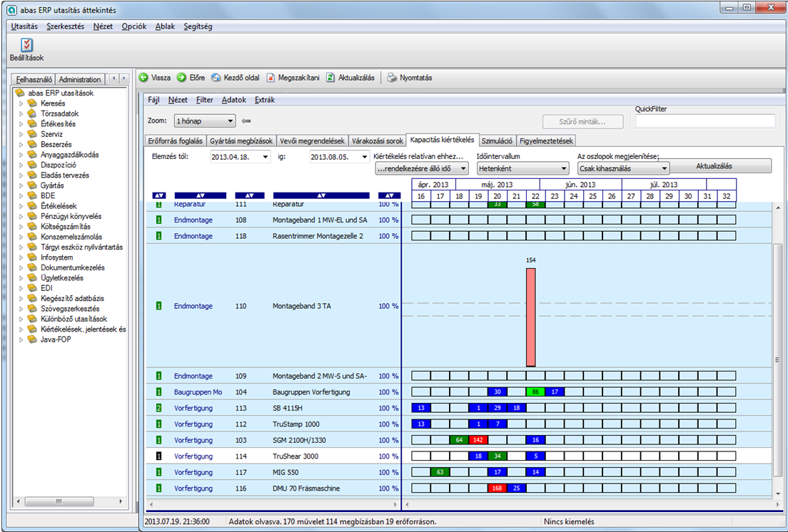
Task: Click the red 142 cell for SGM 2100H/1330
Action: pos(478,440)
